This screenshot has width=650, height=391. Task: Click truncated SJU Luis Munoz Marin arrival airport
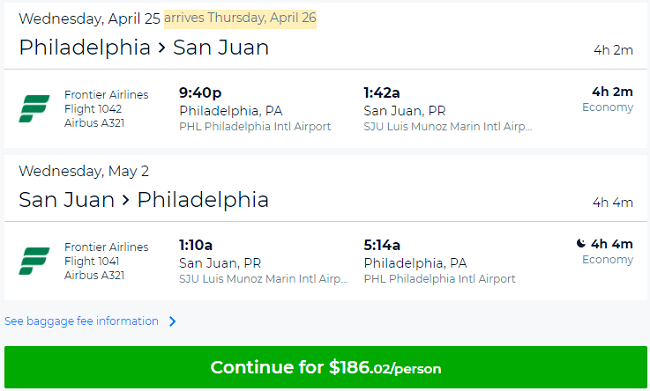(x=448, y=126)
